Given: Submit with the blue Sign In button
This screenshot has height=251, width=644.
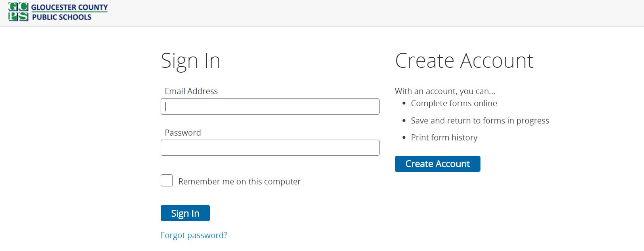Looking at the screenshot, I should 185,213.
